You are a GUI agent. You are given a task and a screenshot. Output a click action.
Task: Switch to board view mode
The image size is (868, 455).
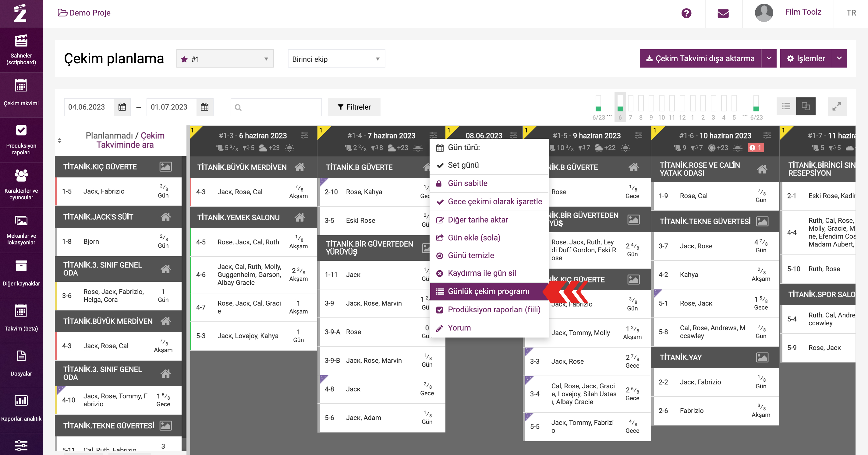806,106
